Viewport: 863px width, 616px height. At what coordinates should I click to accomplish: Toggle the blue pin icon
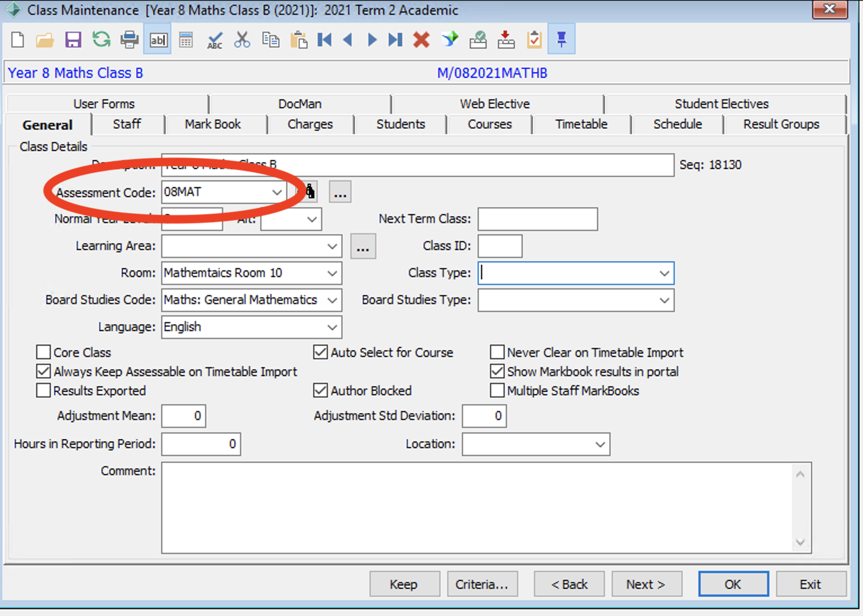pyautogui.click(x=562, y=39)
